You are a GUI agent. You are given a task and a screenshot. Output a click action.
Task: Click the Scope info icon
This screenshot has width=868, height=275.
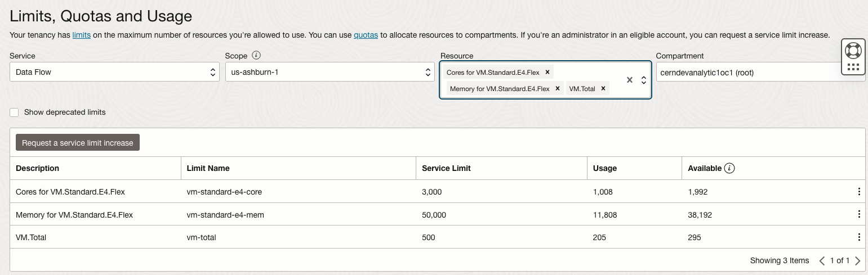click(256, 56)
